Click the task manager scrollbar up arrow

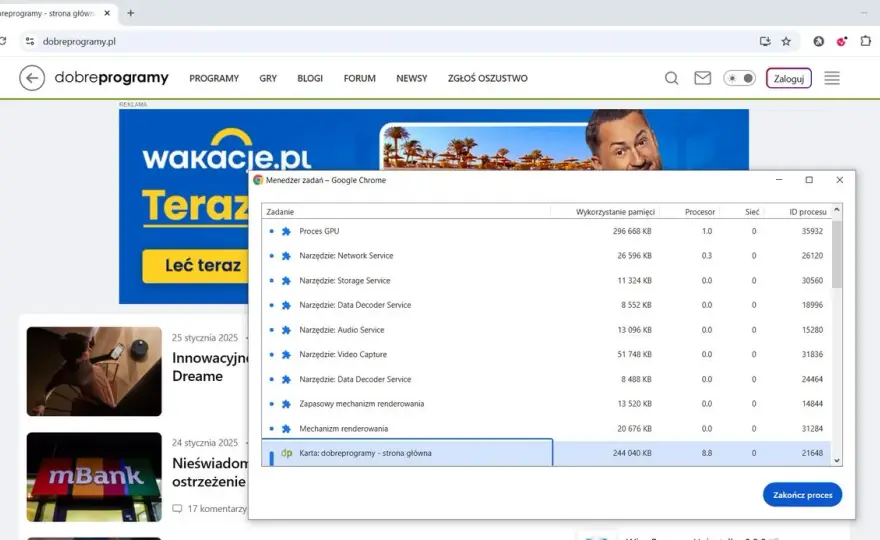point(837,209)
